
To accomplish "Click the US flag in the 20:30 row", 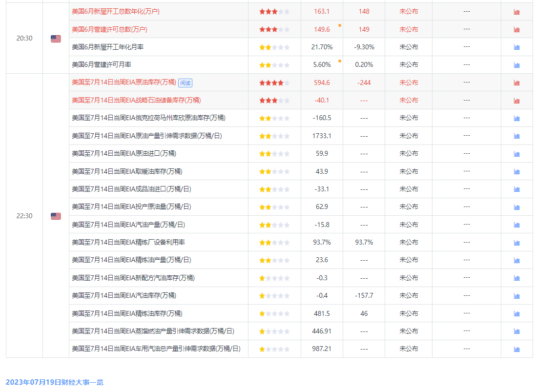I will pyautogui.click(x=56, y=39).
